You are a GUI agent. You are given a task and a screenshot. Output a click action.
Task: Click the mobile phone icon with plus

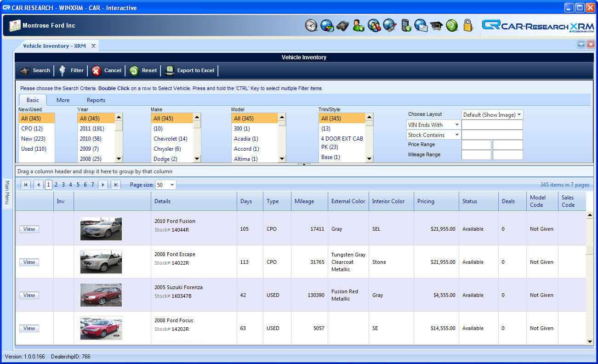coord(406,25)
